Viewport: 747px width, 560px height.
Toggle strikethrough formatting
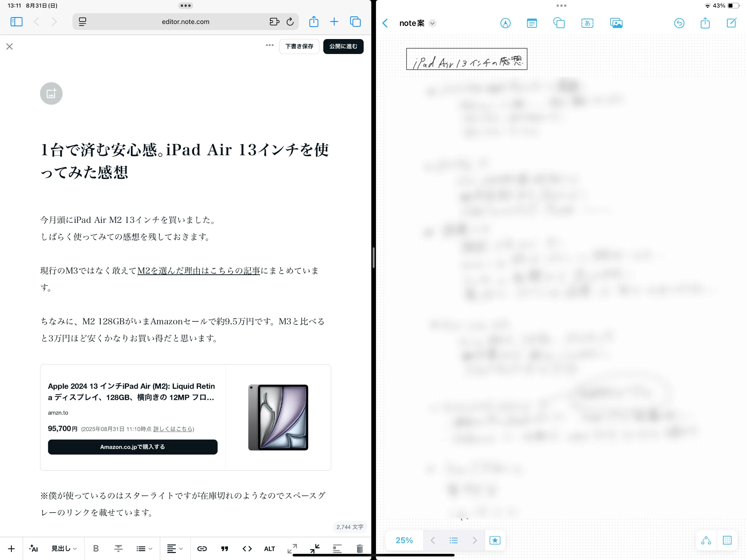(x=119, y=549)
